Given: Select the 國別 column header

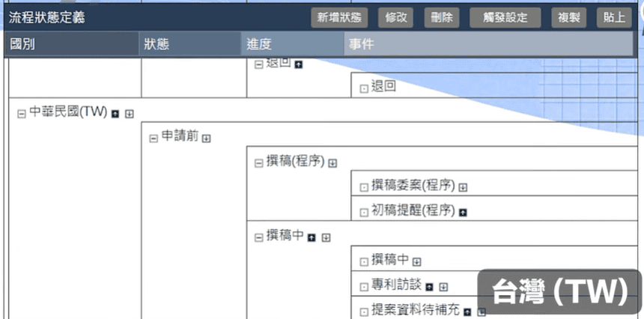Looking at the screenshot, I should [x=22, y=45].
